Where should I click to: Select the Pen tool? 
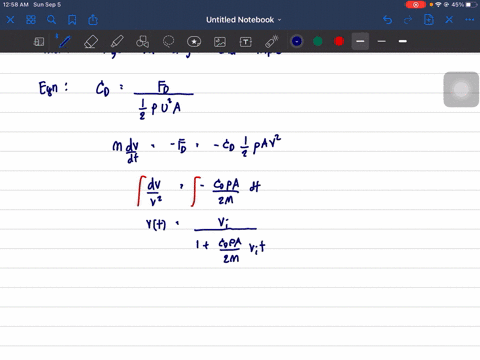[x=64, y=42]
